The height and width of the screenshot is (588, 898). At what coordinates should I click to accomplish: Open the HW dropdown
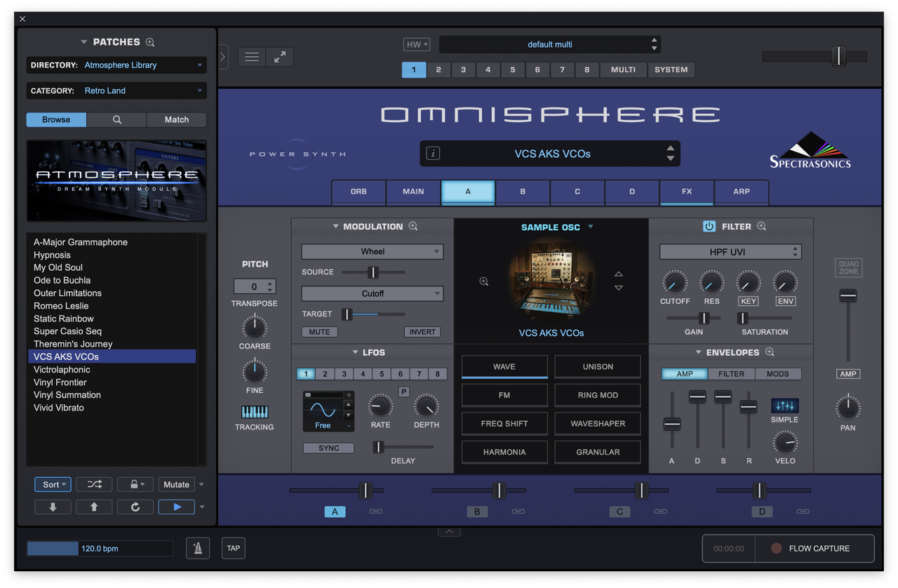417,44
